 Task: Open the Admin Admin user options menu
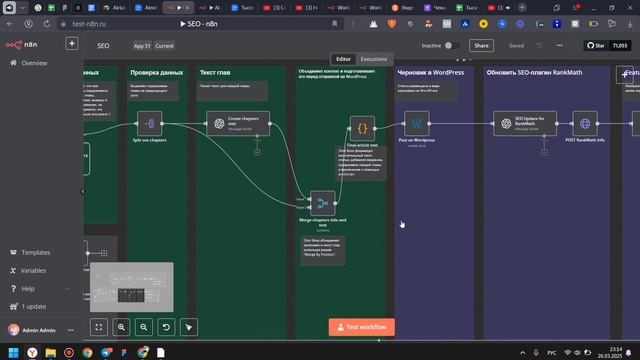pyautogui.click(x=71, y=330)
